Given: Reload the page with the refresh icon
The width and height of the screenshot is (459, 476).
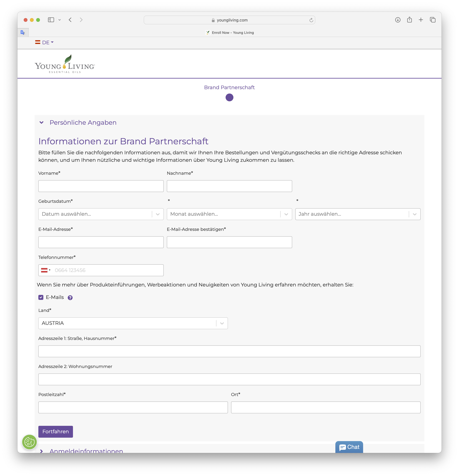Looking at the screenshot, I should tap(311, 20).
